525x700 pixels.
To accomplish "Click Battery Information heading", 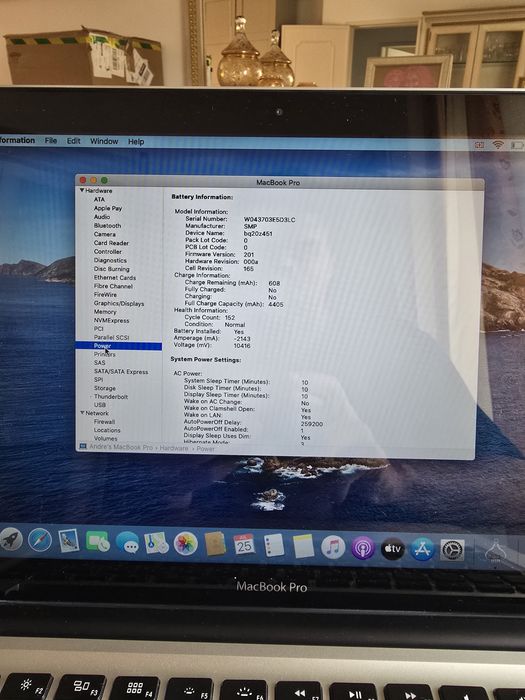I will (202, 197).
